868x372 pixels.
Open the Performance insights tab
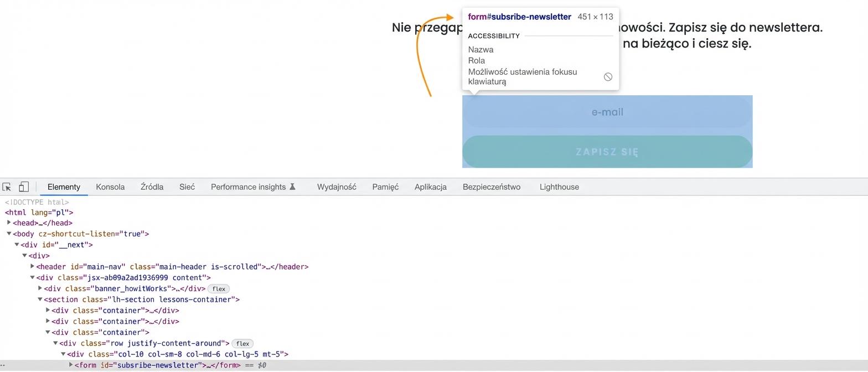(253, 187)
